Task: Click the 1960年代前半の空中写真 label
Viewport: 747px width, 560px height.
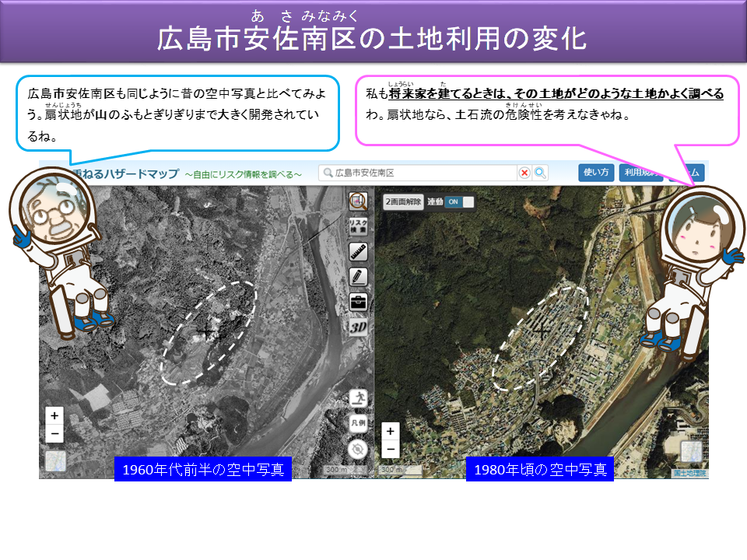Action: (x=203, y=470)
